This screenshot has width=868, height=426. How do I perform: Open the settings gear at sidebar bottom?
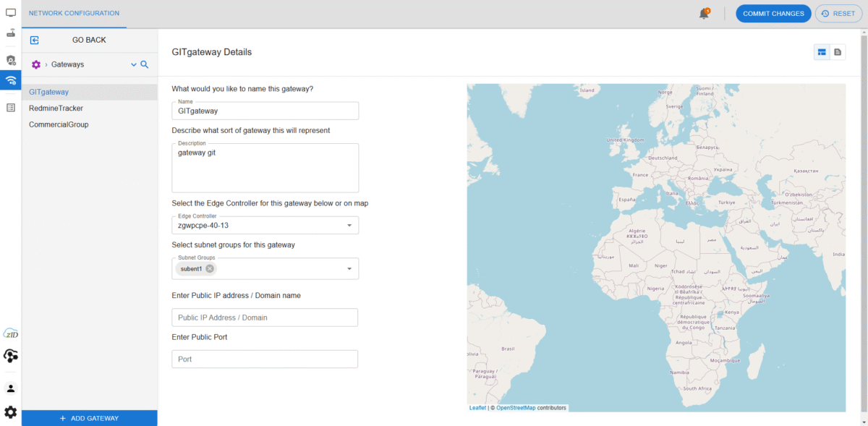coord(11,412)
